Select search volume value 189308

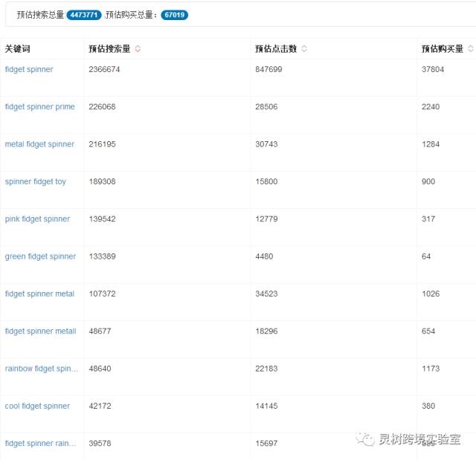pos(103,181)
